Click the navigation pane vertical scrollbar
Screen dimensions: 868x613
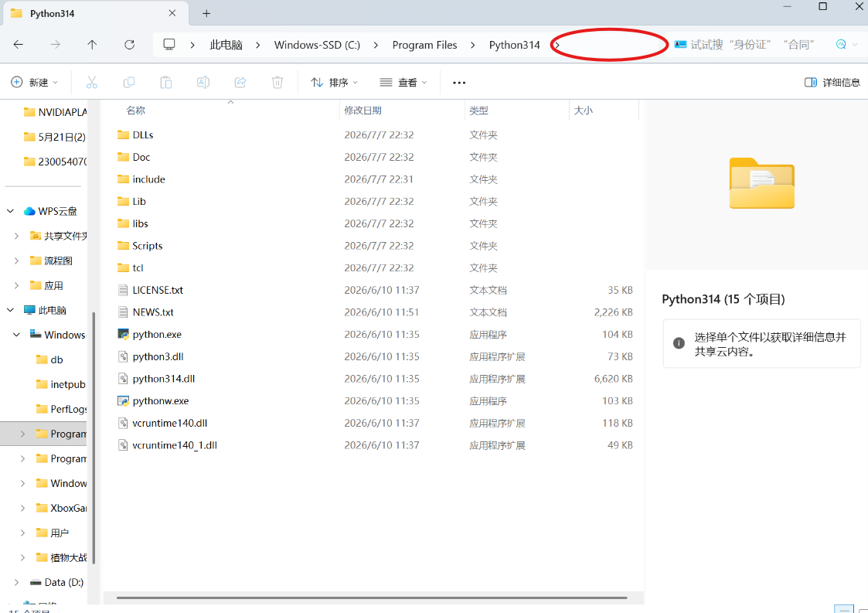94,438
